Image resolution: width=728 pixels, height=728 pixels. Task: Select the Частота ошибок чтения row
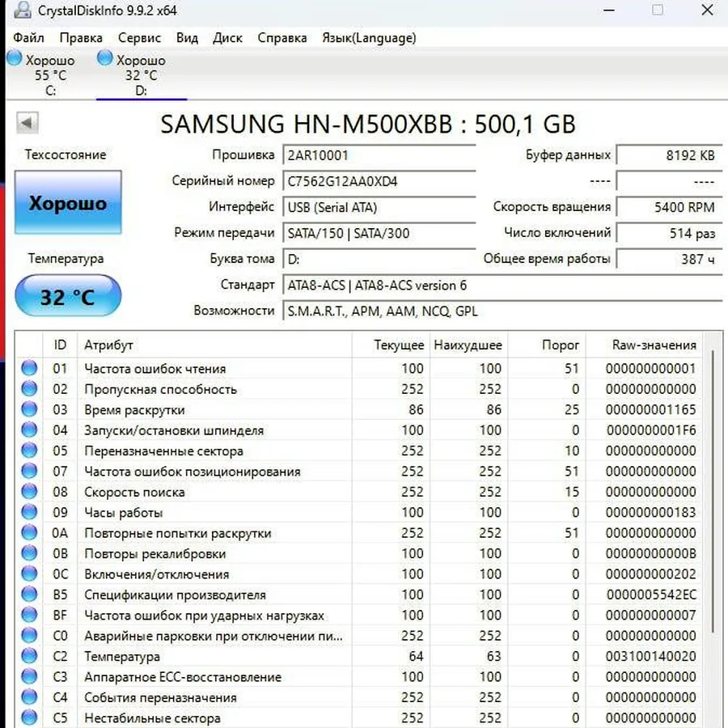(358, 368)
